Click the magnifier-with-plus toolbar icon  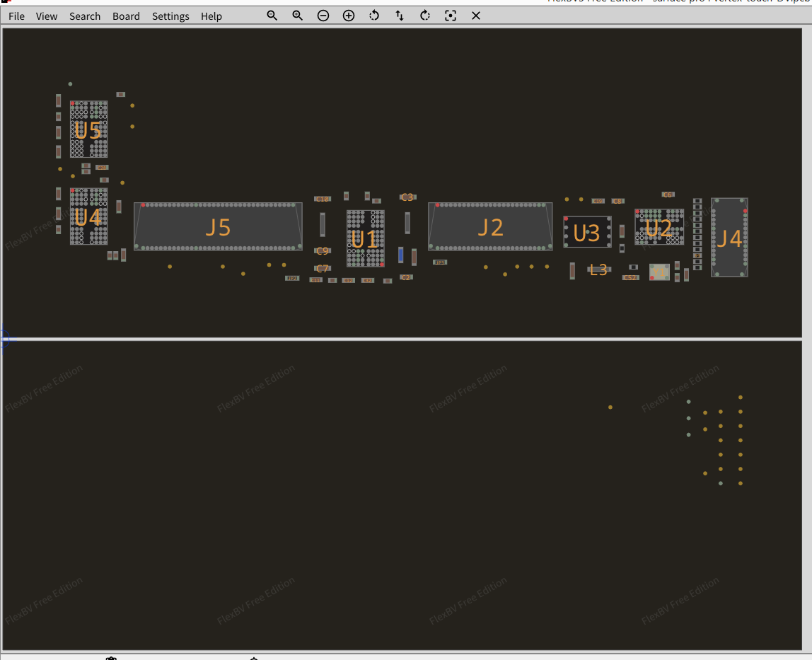[298, 16]
